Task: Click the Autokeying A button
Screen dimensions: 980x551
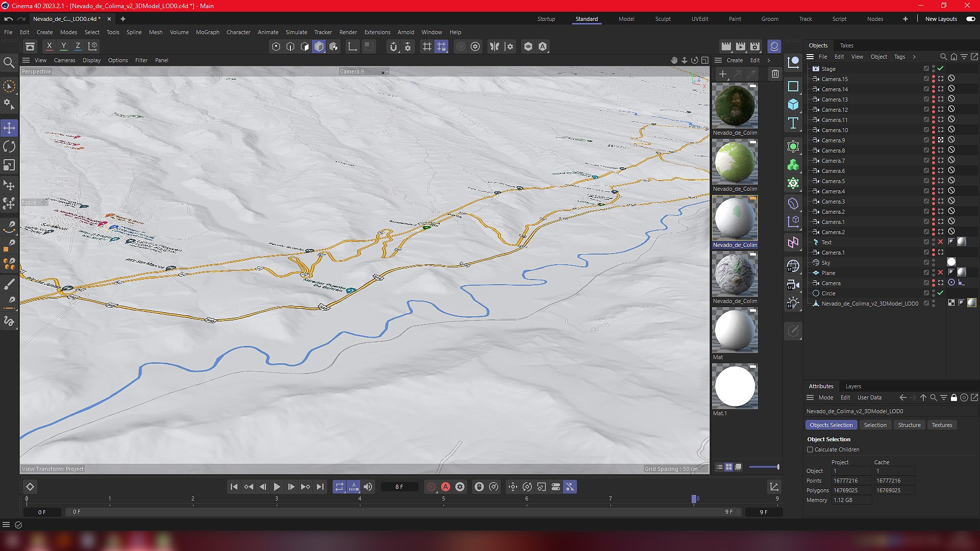Action: pos(446,487)
